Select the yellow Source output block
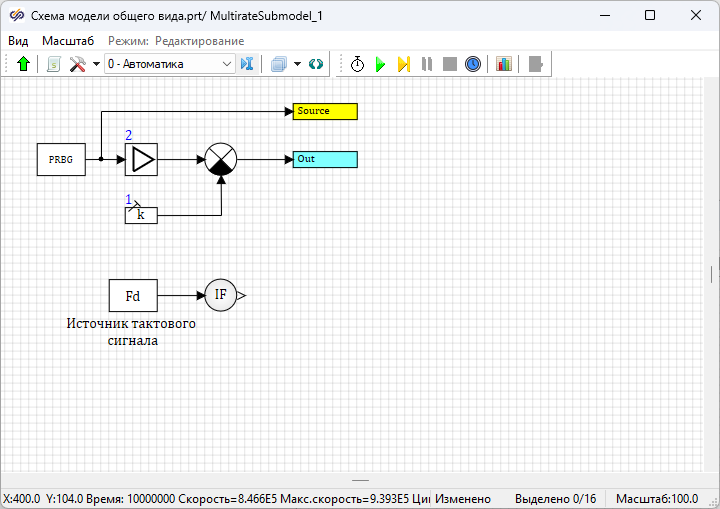The image size is (720, 509). pyautogui.click(x=324, y=111)
